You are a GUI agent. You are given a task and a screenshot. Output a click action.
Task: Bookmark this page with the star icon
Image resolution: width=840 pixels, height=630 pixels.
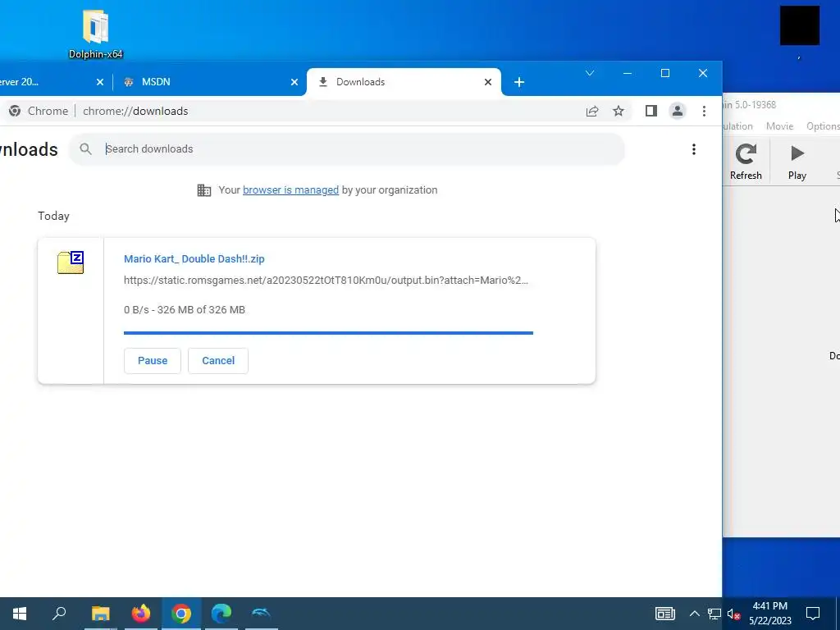click(x=619, y=111)
